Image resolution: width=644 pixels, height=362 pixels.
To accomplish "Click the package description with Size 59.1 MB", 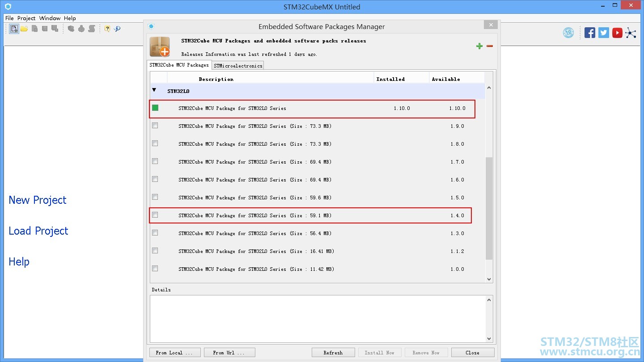I will coord(255,215).
